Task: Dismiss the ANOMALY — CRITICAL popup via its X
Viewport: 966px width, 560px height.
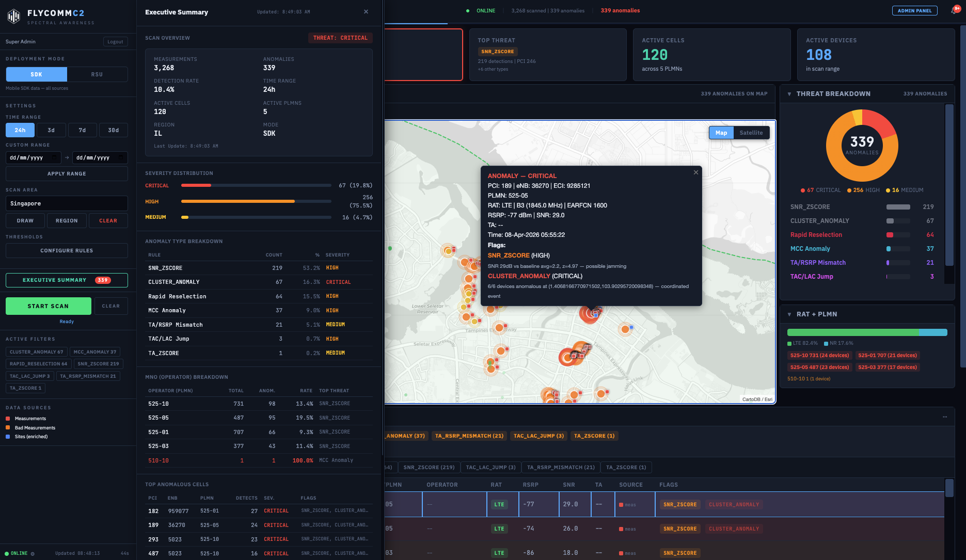Action: [x=695, y=172]
